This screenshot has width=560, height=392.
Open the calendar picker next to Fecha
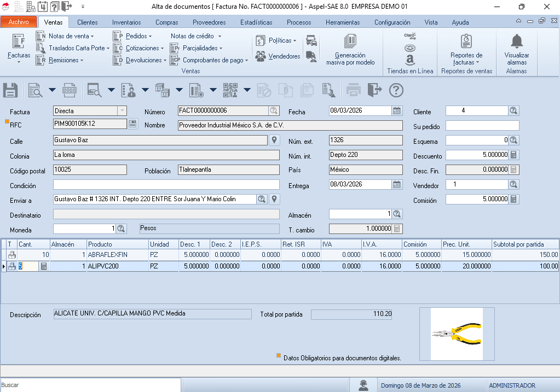point(397,110)
